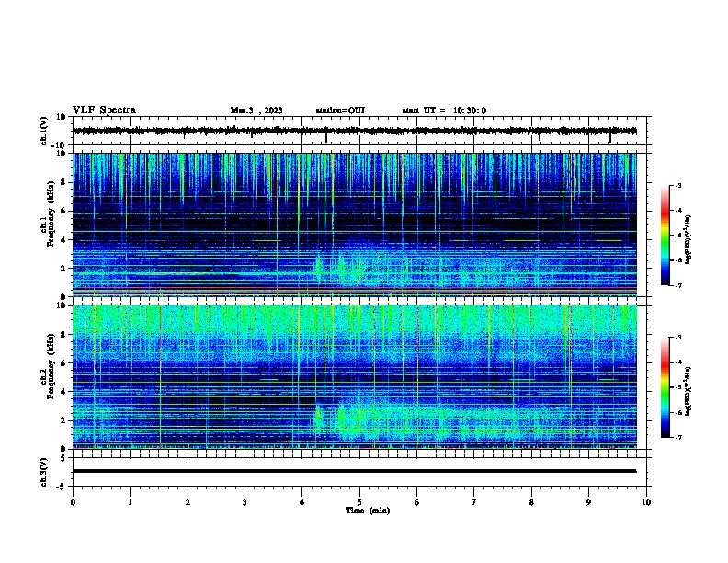728x563 pixels.
Task: Click the ch.2 spectrogram colorbar
Action: point(665,387)
